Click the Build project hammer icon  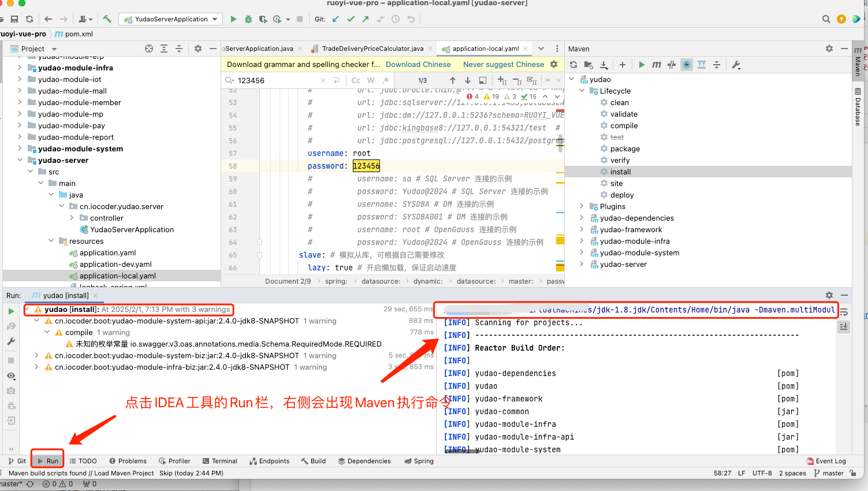(107, 19)
